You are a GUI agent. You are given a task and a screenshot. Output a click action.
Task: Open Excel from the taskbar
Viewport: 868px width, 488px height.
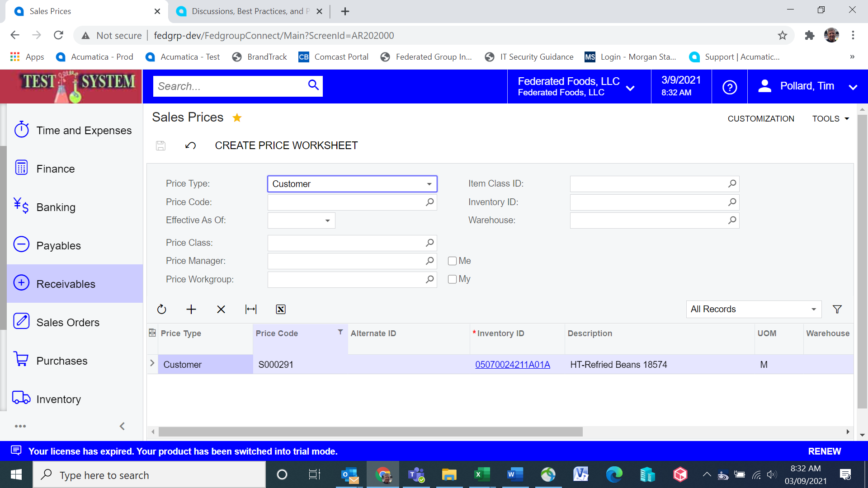click(482, 474)
